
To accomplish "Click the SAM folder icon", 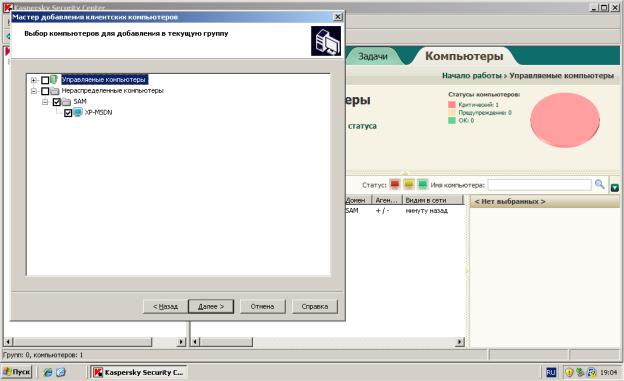I will tap(66, 102).
